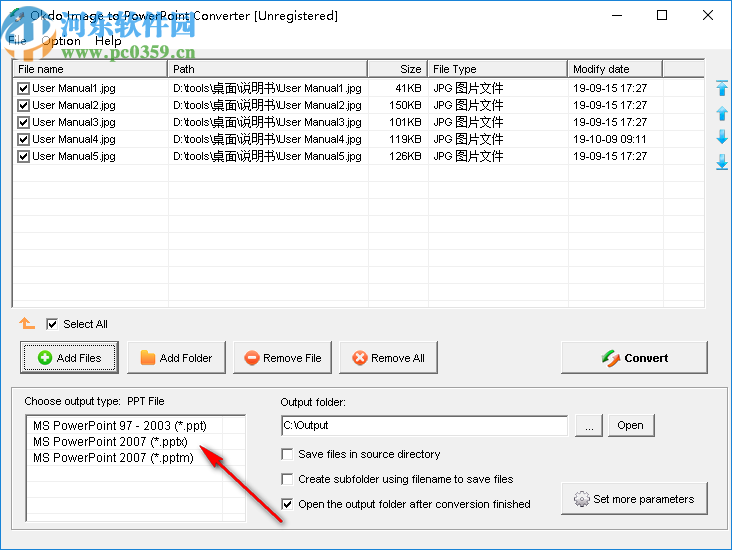Click modify date 19-10-09 09:11

(610, 139)
